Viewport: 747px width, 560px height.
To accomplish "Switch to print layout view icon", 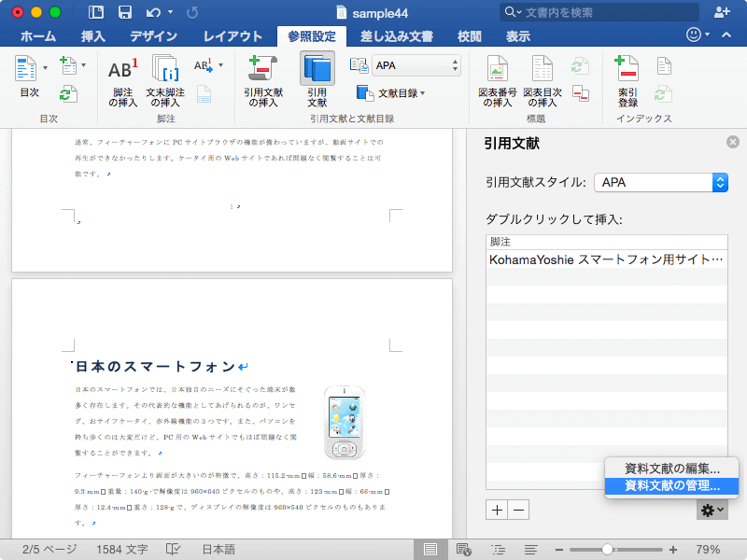I will coord(430,550).
